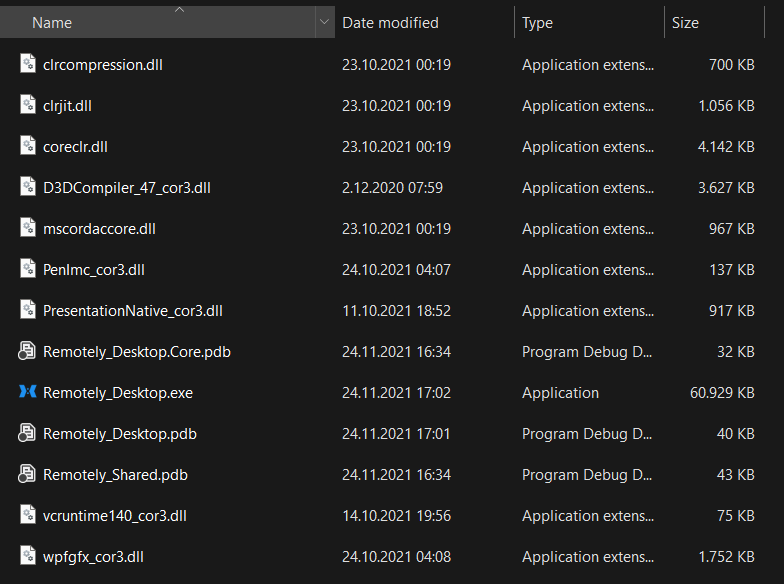Click the date 14.10.2021 19:56

coord(396,516)
